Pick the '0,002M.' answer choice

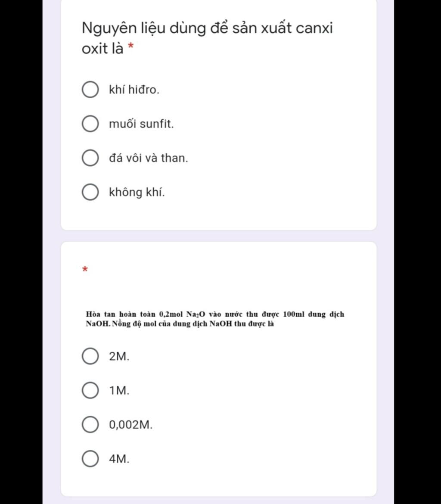pos(90,425)
